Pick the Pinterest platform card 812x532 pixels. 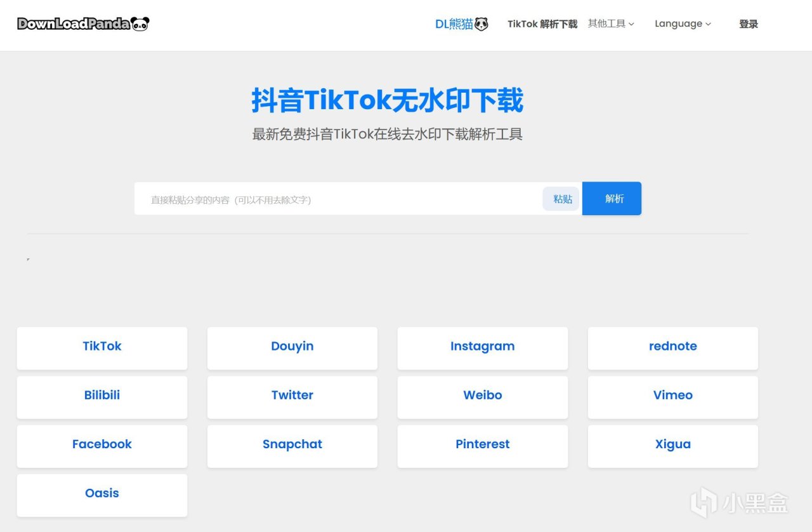click(x=483, y=446)
